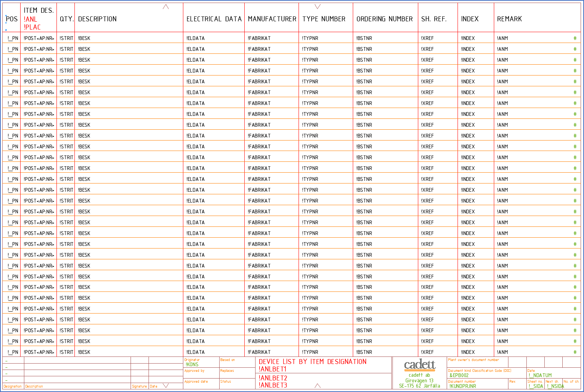This screenshot has width=584, height=392.
Task: Click the cadett logo in title block
Action: pos(420,365)
